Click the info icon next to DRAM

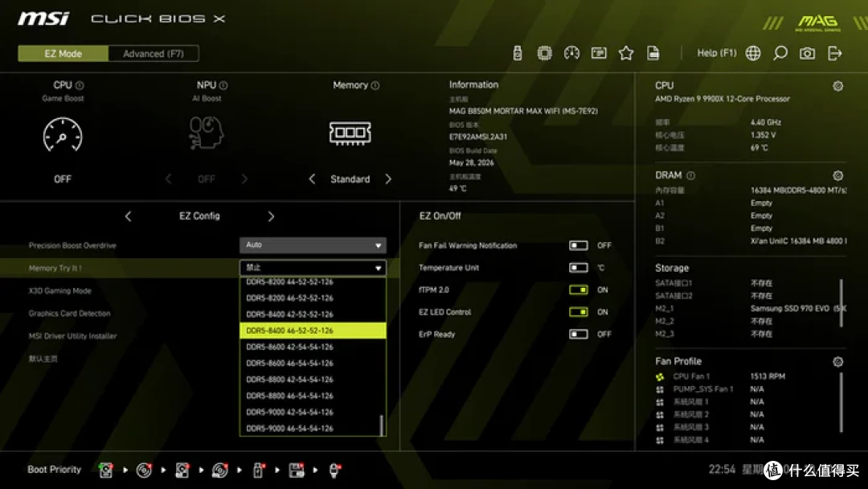point(691,175)
